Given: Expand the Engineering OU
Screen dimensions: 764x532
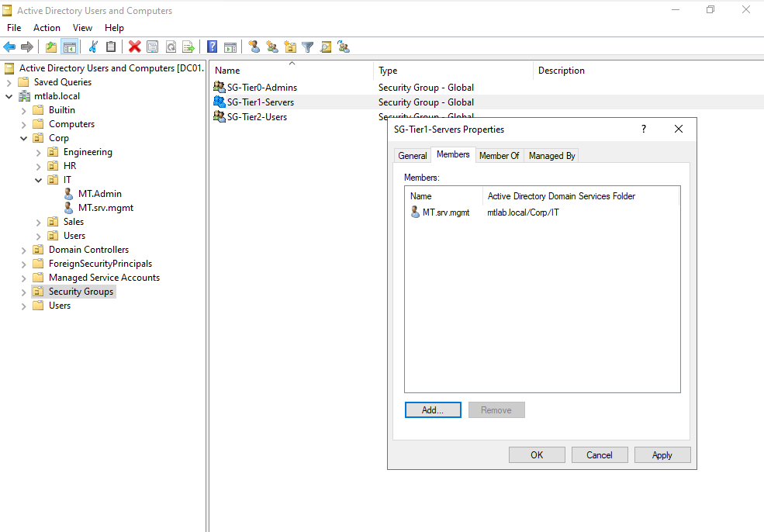Looking at the screenshot, I should tap(38, 153).
